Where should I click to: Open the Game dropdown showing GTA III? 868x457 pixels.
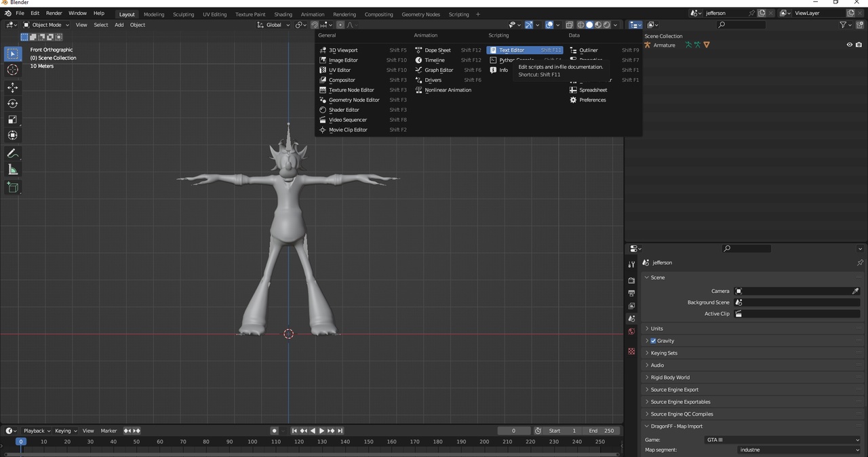(783, 440)
